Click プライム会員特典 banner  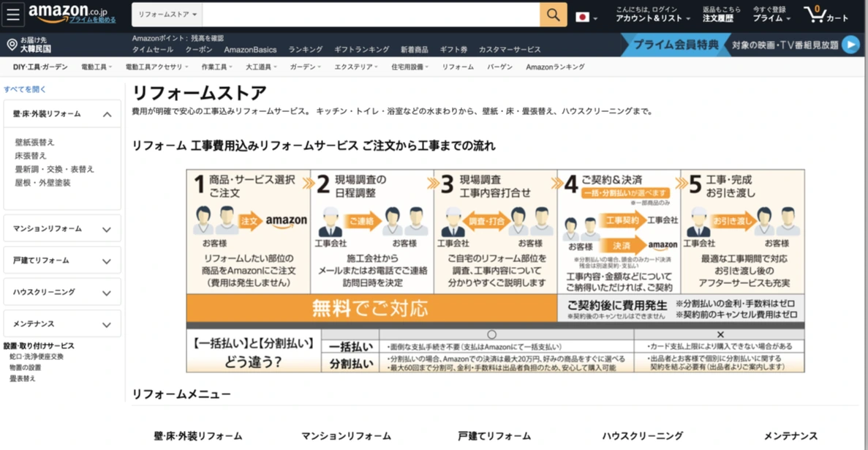(676, 45)
